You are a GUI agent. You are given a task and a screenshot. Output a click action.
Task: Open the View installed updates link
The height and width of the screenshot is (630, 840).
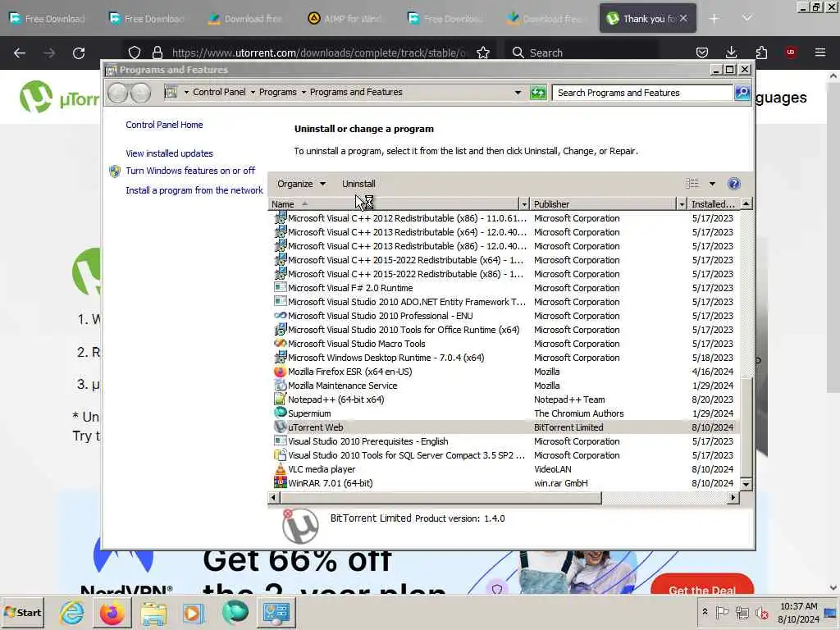click(x=169, y=153)
